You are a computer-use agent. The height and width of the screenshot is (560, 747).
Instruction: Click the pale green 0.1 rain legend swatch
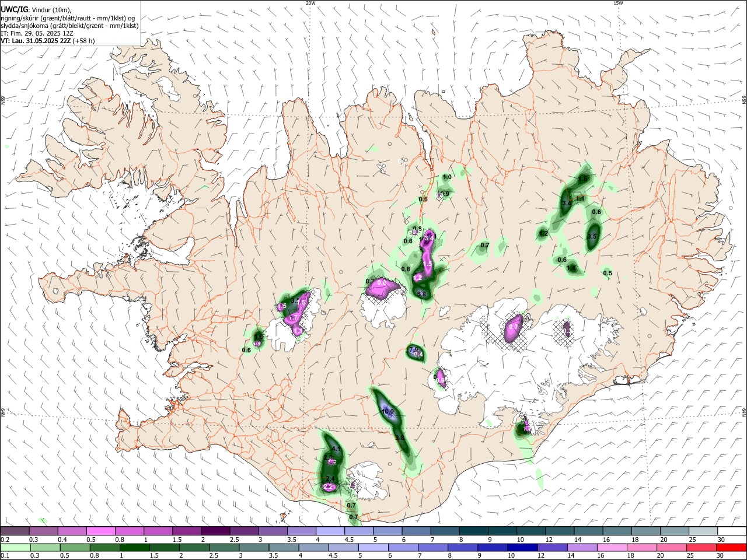pos(15,547)
